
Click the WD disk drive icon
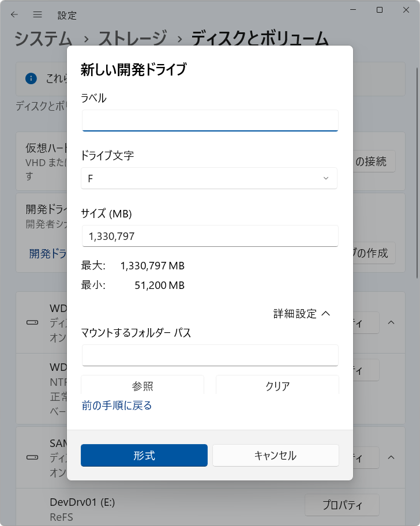coord(32,322)
